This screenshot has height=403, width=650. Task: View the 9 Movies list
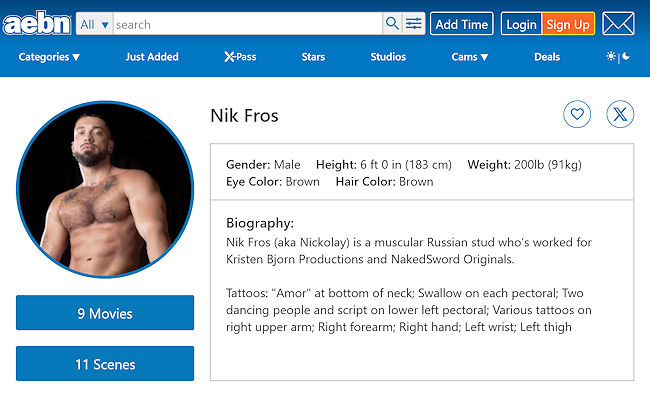(105, 313)
